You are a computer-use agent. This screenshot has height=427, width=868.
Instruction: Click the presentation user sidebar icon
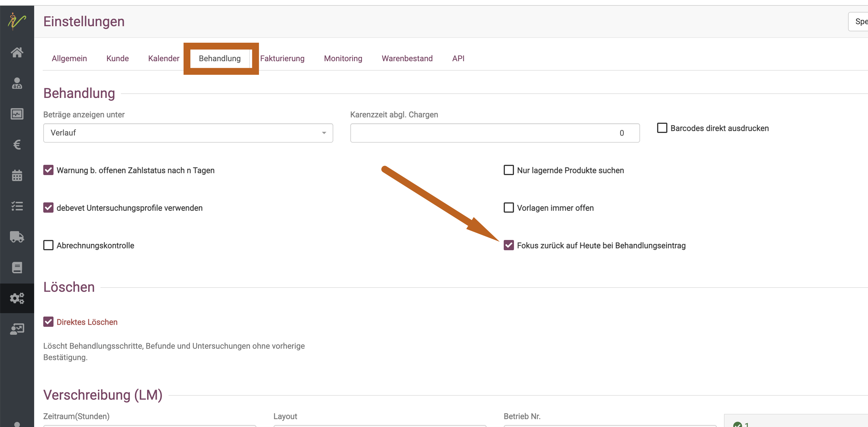pyautogui.click(x=17, y=329)
